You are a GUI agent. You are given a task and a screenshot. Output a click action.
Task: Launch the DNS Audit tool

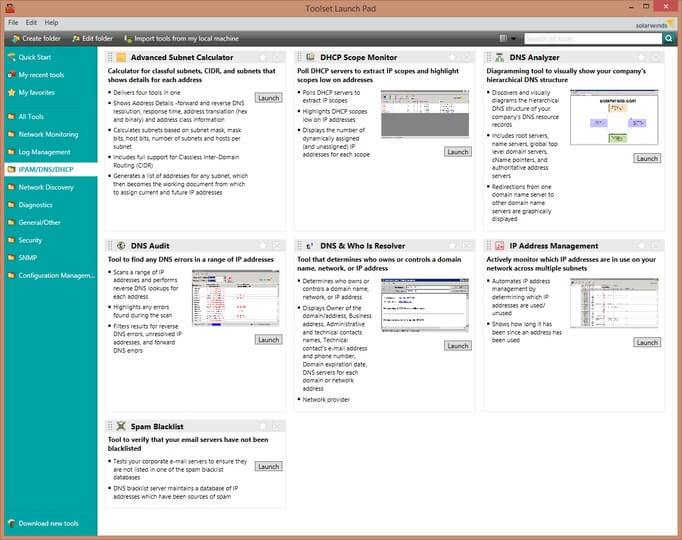pyautogui.click(x=268, y=340)
